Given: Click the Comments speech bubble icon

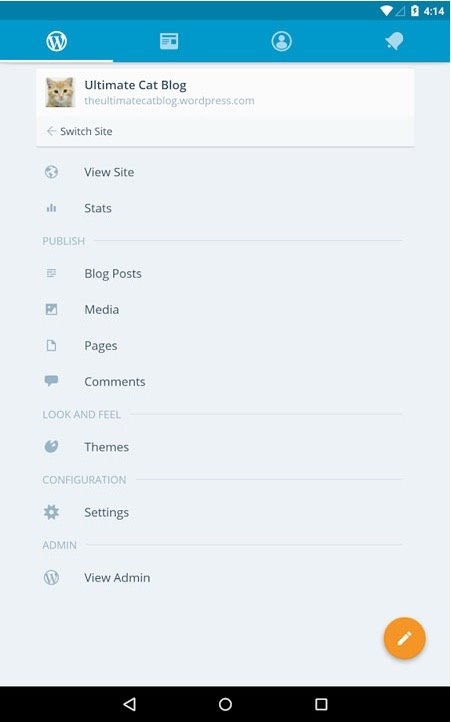Looking at the screenshot, I should pos(51,381).
